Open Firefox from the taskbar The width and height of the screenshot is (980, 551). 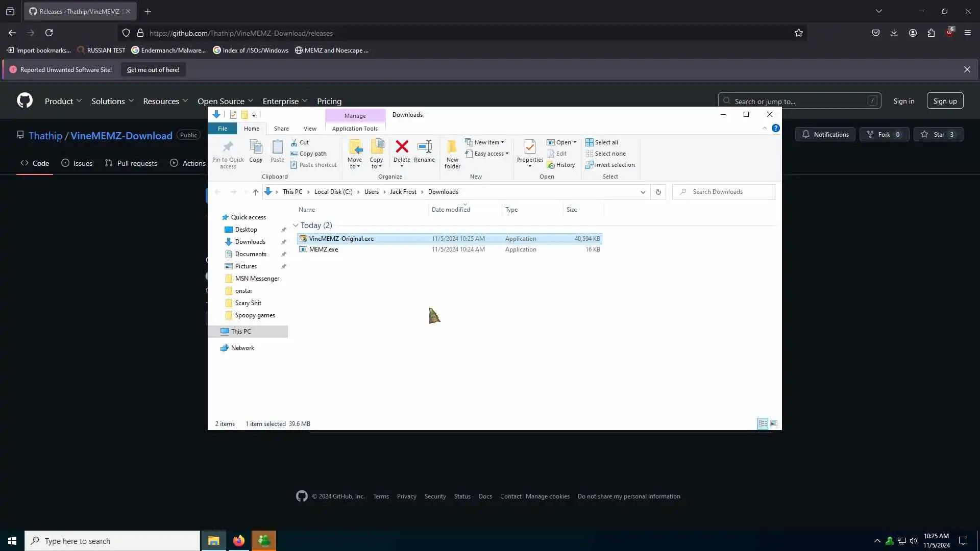click(238, 541)
